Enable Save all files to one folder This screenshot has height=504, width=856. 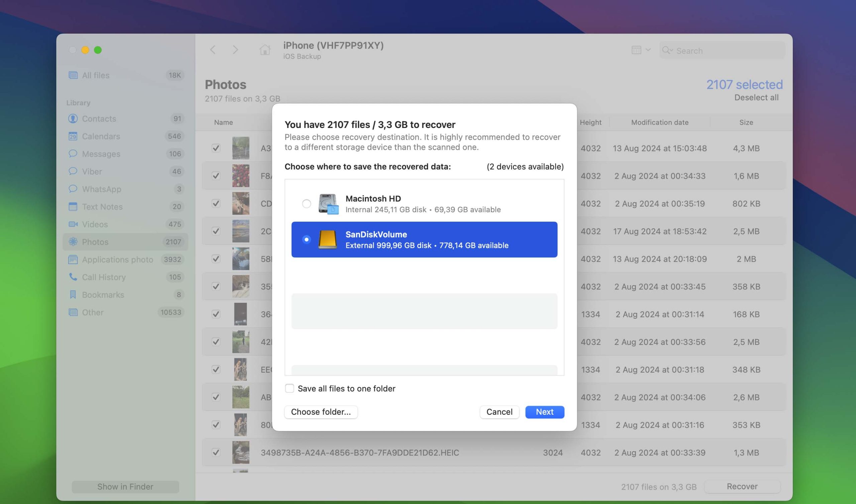289,388
